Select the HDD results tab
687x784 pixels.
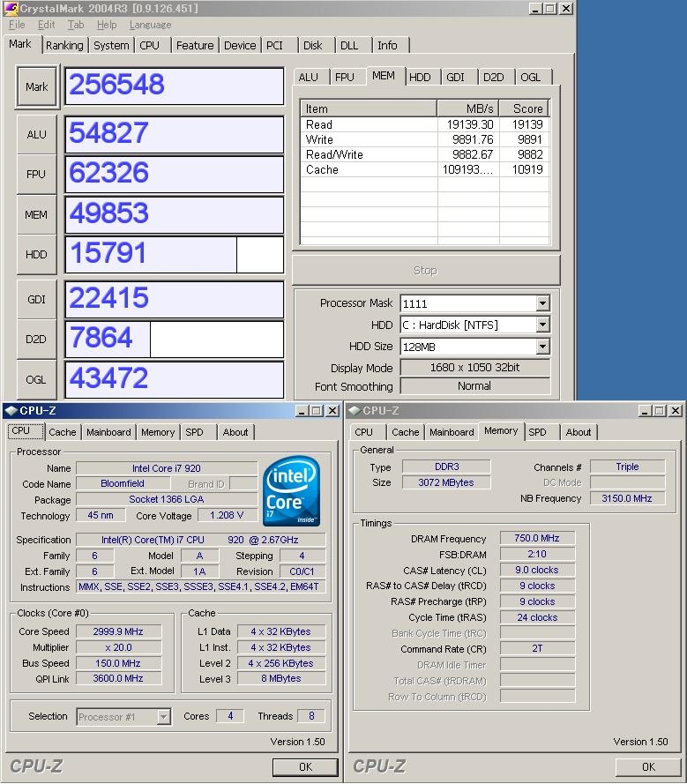(420, 78)
